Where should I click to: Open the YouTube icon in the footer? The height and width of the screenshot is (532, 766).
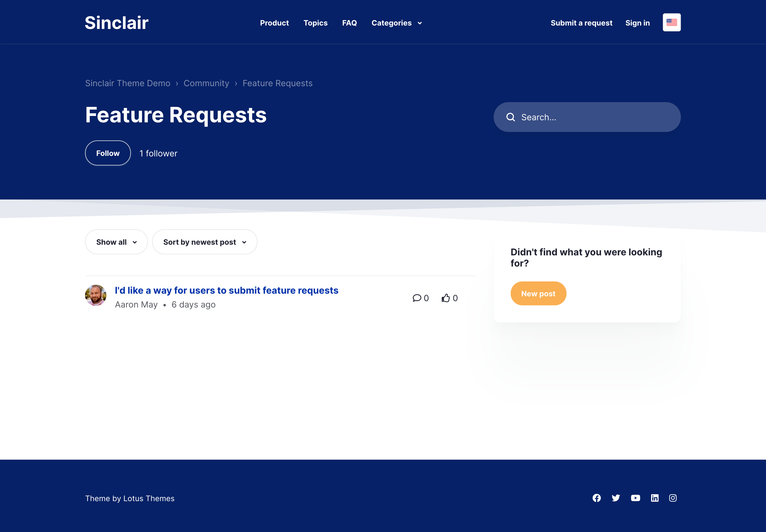[x=635, y=498]
